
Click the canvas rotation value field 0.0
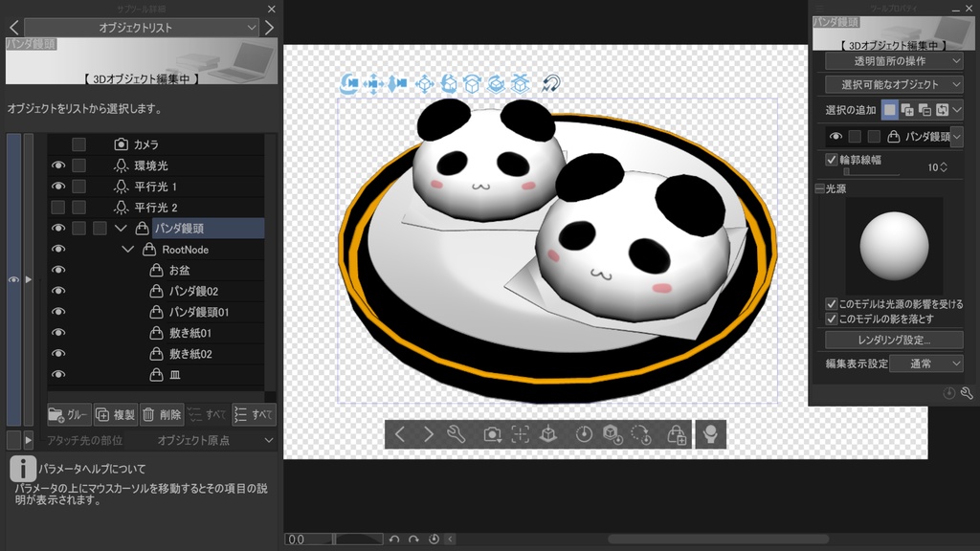click(309, 540)
